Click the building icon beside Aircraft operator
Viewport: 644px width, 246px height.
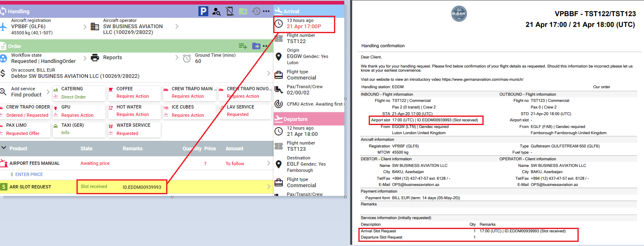point(95,27)
